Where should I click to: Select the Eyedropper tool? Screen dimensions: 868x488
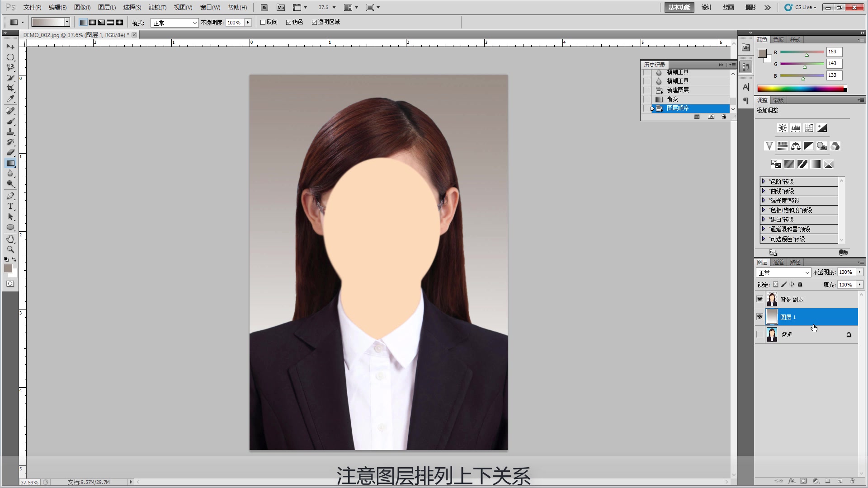pos(10,99)
